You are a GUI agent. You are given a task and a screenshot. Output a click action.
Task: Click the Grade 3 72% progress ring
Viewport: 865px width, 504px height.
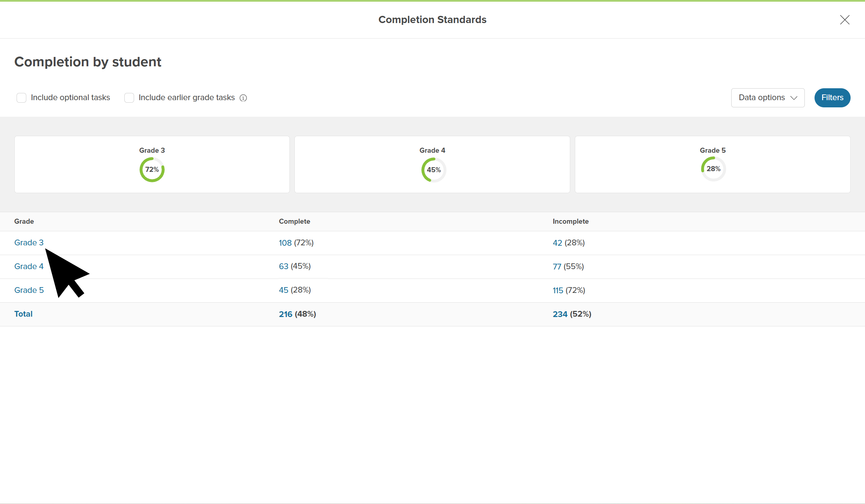click(x=152, y=170)
